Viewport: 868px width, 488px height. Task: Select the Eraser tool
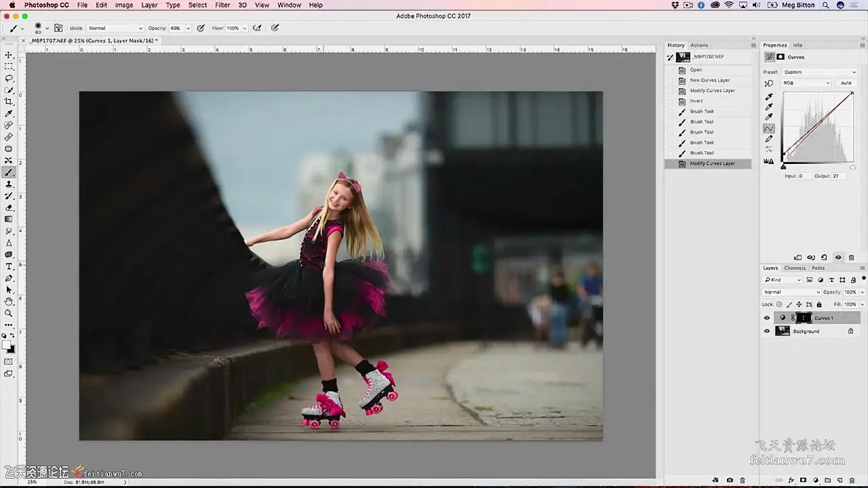pyautogui.click(x=9, y=207)
